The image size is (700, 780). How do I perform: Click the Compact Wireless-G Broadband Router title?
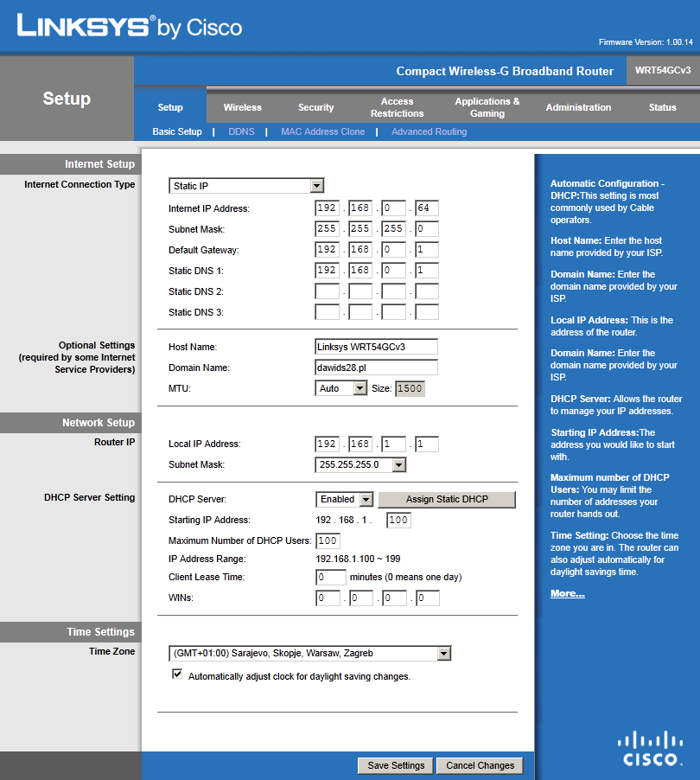pyautogui.click(x=505, y=71)
